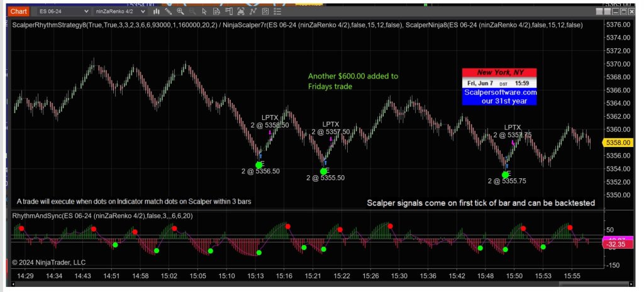Click the green entry dot at 5356.50
This screenshot has height=292, width=644.
coord(258,165)
